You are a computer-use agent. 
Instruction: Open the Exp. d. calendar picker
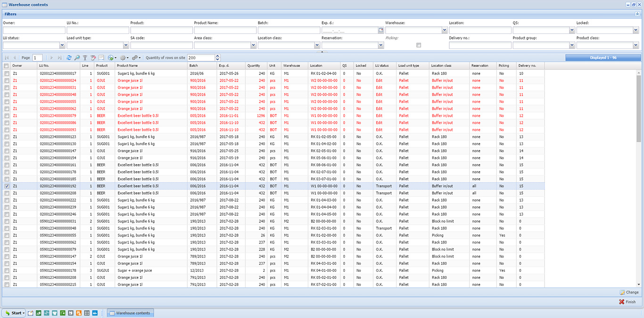coord(381,30)
